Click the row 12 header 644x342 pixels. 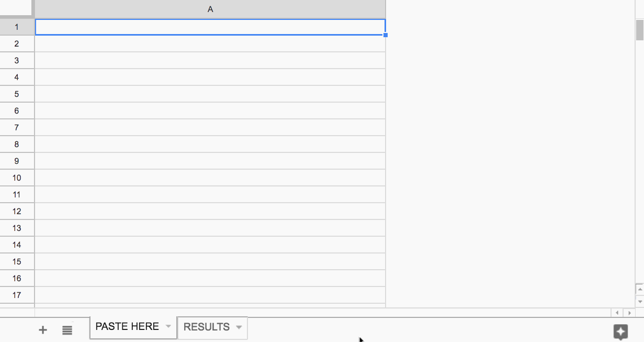tap(17, 212)
